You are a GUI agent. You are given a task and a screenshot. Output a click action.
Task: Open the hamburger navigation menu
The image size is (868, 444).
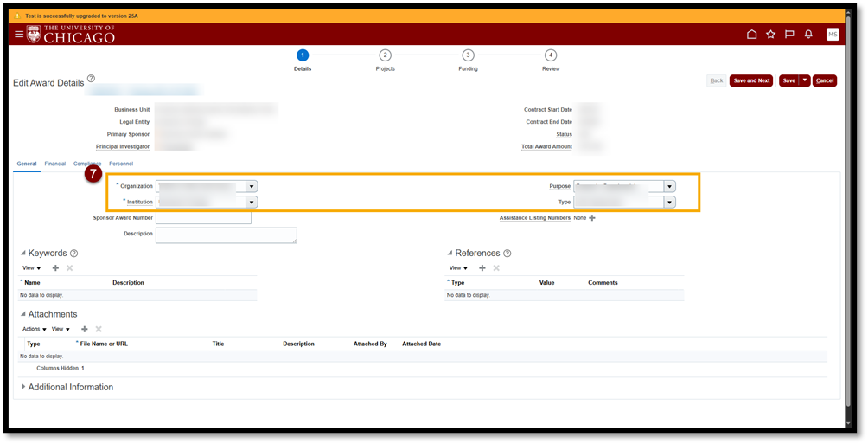[19, 34]
